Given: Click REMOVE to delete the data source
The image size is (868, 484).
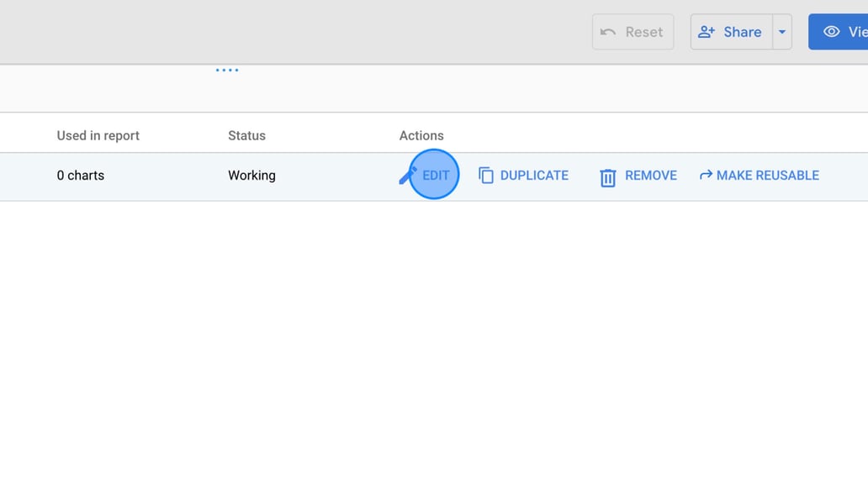Looking at the screenshot, I should point(651,175).
